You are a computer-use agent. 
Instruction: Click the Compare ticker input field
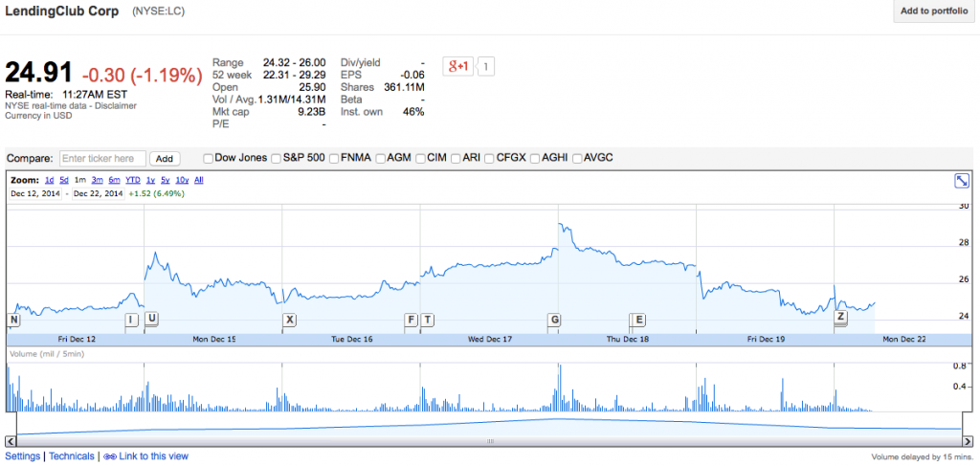(x=102, y=158)
